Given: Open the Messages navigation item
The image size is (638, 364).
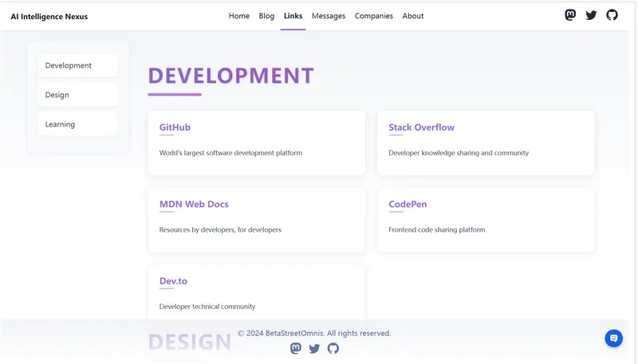Looking at the screenshot, I should pos(329,16).
